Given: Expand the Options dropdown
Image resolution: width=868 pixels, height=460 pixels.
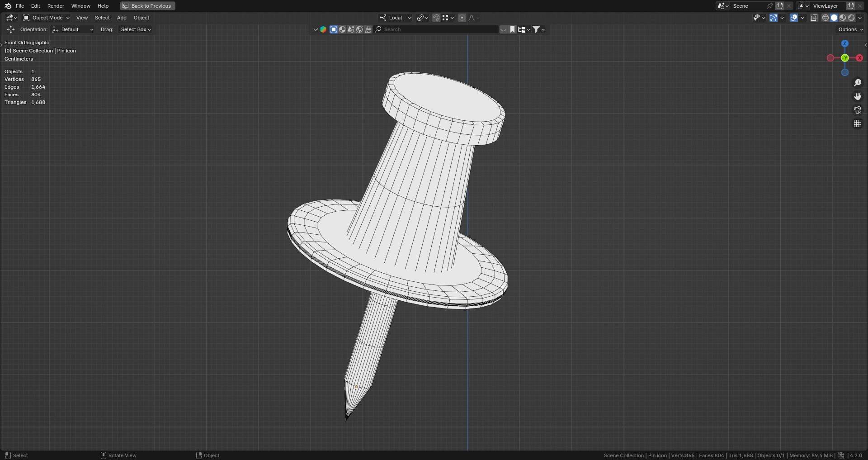Looking at the screenshot, I should (x=850, y=29).
